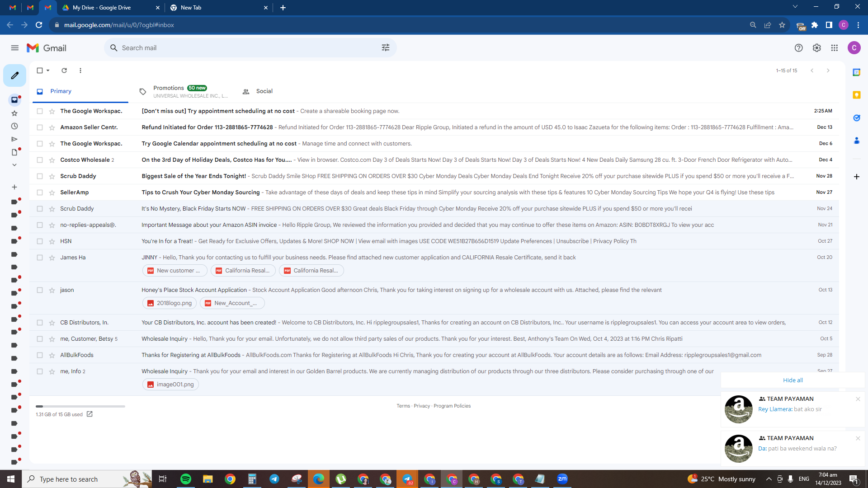Show hidden system tray icons
Viewport: 868px width, 488px height.
point(769,479)
